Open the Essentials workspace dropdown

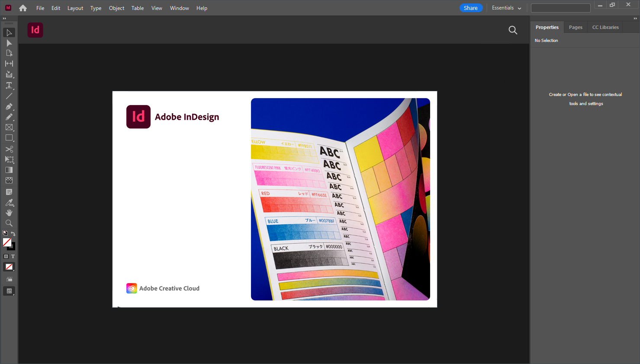506,8
